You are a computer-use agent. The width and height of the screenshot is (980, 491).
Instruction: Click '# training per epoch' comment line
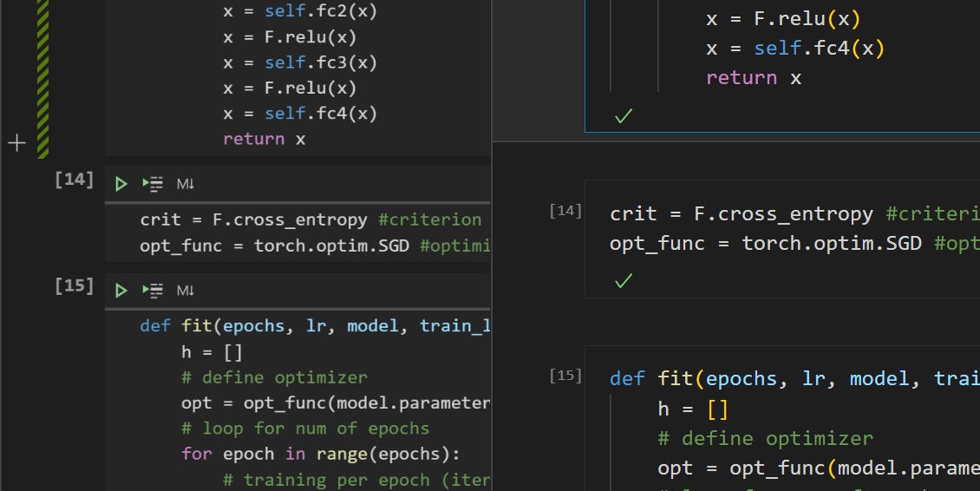pos(356,480)
